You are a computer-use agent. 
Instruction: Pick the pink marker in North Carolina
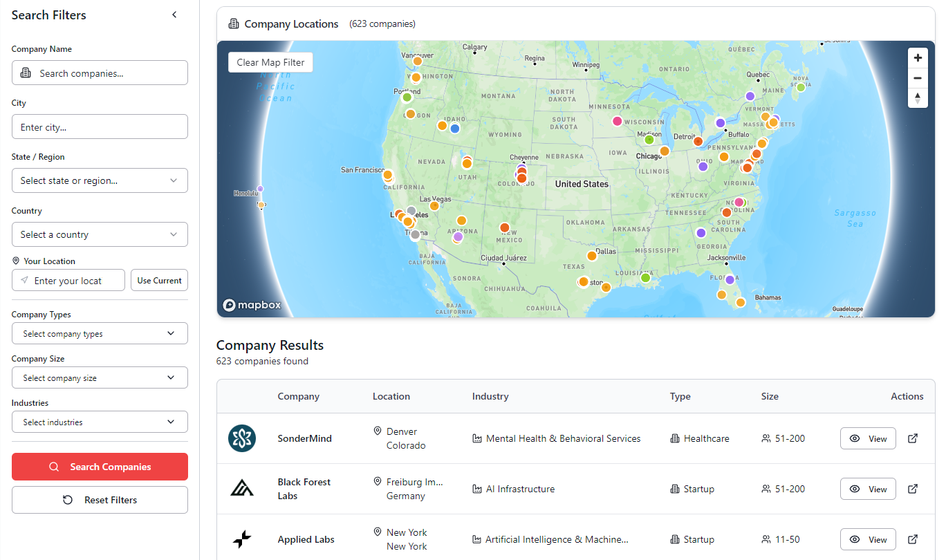coord(739,202)
